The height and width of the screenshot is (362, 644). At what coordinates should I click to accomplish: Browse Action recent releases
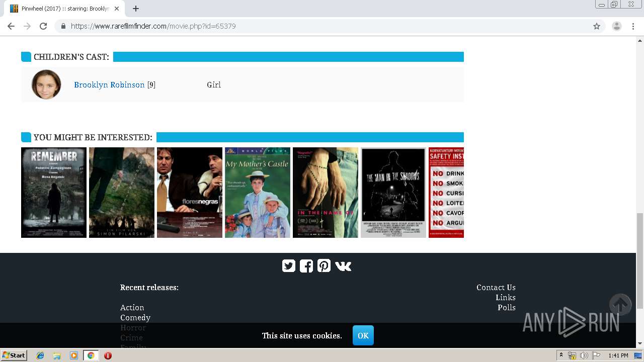(132, 308)
